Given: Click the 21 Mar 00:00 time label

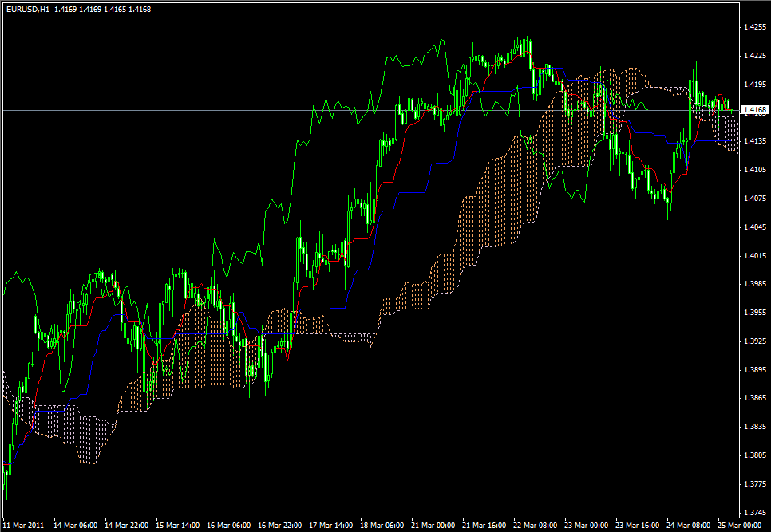Looking at the screenshot, I should coord(433,525).
